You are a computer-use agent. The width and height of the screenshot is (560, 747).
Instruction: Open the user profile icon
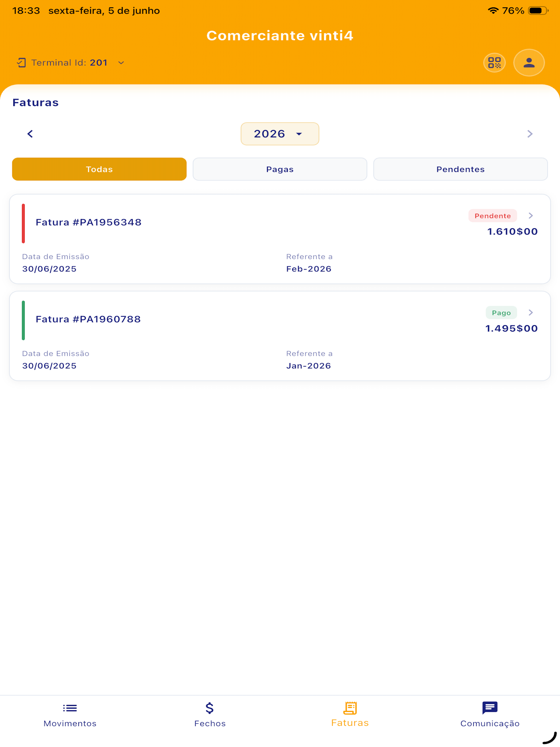click(529, 63)
